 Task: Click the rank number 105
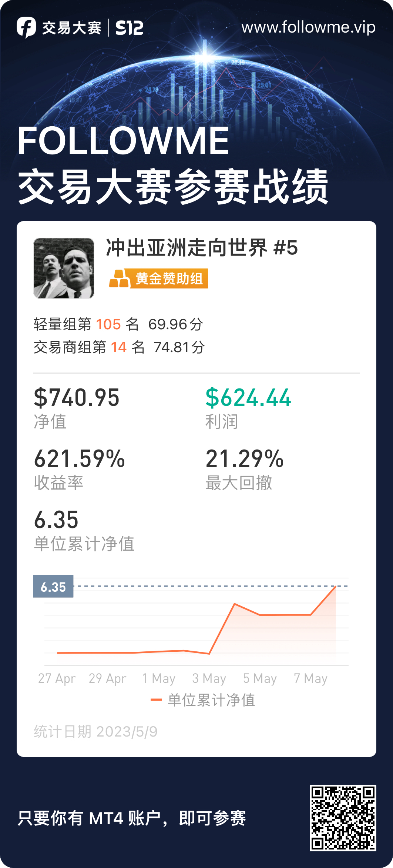pyautogui.click(x=108, y=324)
